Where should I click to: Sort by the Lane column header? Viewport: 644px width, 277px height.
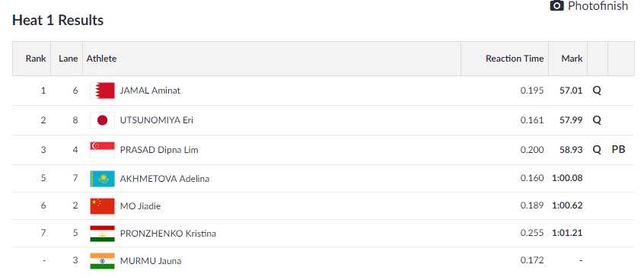coord(69,59)
